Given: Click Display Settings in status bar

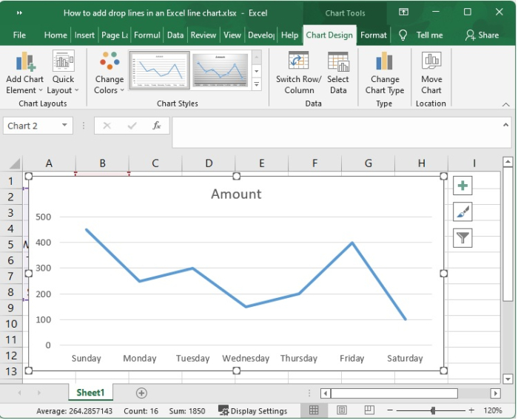Looking at the screenshot, I should pos(252,410).
